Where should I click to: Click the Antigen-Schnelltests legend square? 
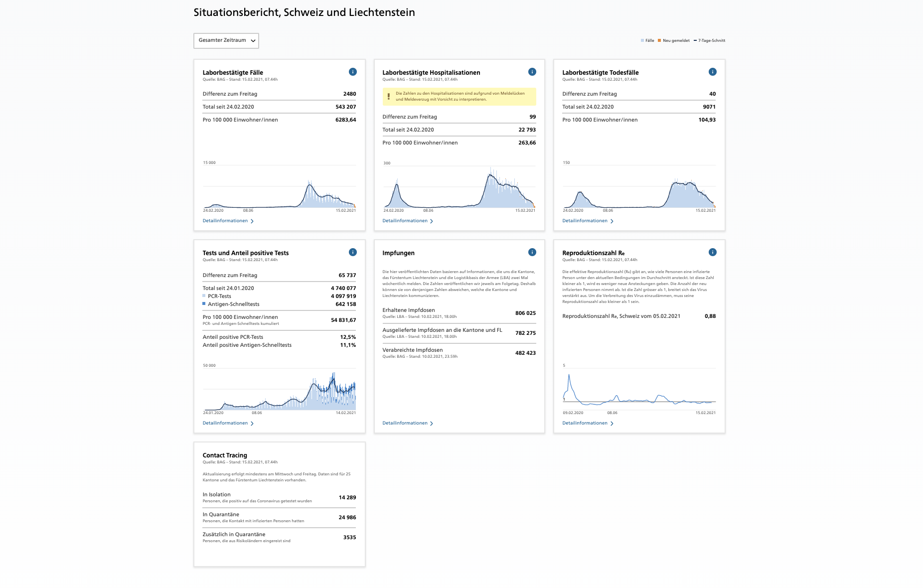click(204, 303)
